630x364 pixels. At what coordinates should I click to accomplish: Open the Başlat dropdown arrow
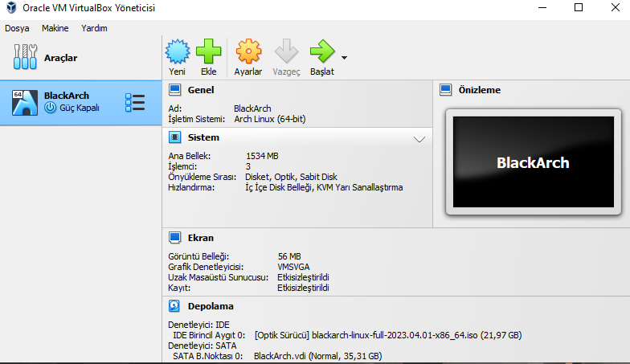[x=344, y=58]
